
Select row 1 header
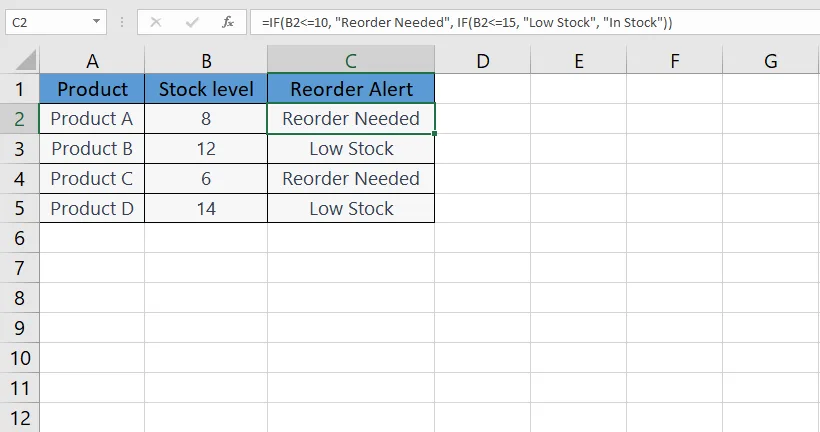[x=19, y=89]
